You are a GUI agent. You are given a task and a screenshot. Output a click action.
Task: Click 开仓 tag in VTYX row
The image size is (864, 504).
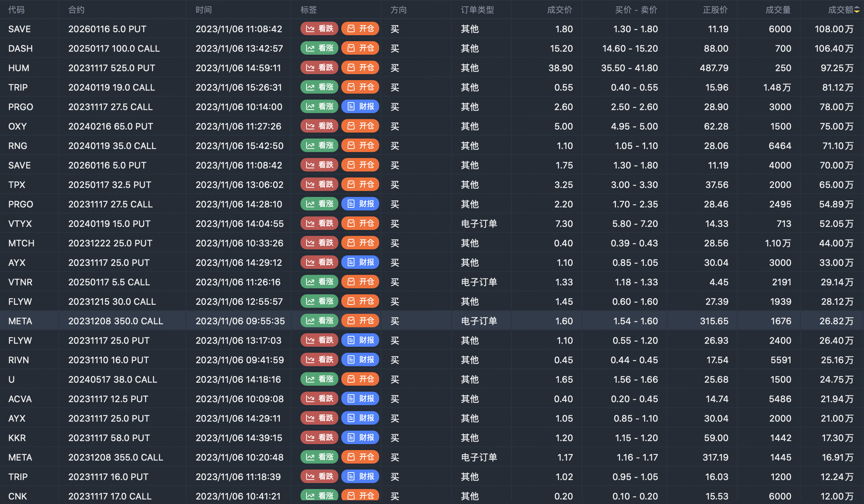(360, 224)
